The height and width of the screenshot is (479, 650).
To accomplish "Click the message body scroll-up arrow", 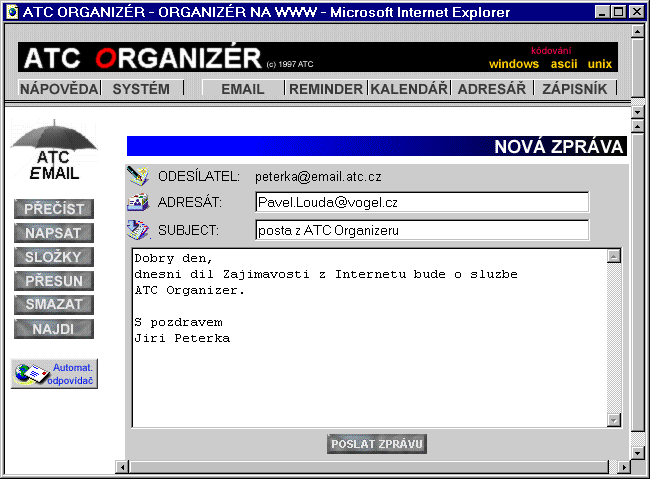I will [614, 256].
